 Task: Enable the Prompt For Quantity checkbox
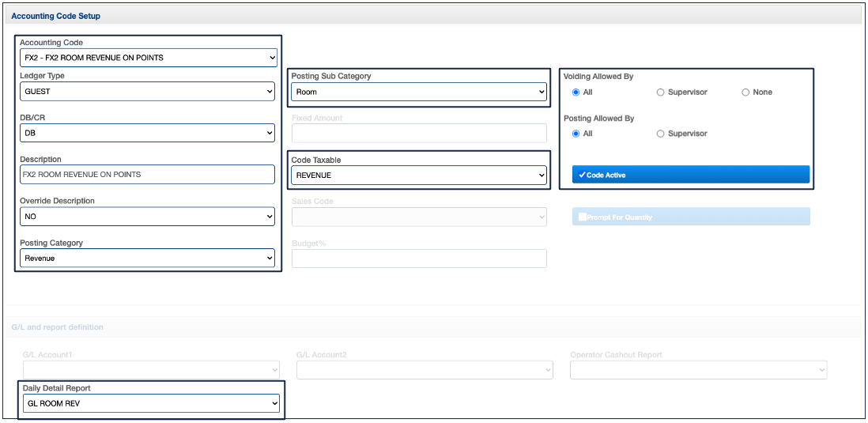coord(583,217)
